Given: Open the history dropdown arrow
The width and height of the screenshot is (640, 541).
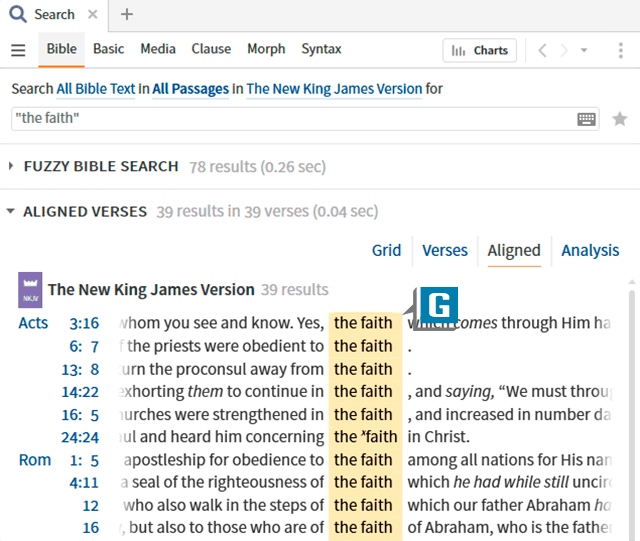Looking at the screenshot, I should (x=584, y=51).
